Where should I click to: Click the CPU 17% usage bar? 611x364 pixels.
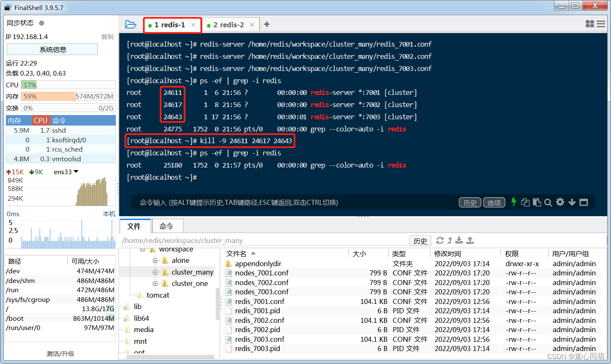pos(68,85)
